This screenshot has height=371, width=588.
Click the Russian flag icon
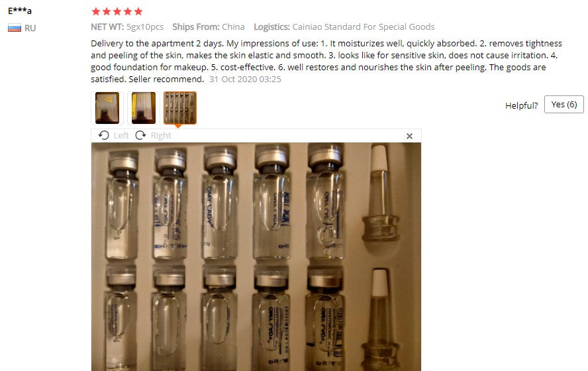pos(15,28)
